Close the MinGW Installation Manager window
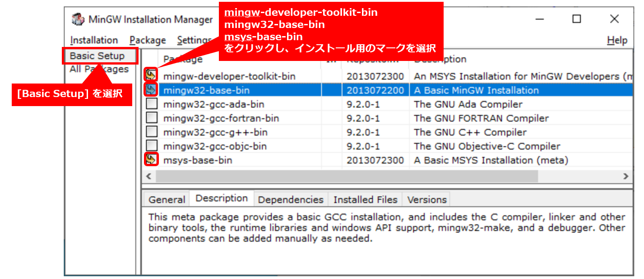 click(614, 19)
